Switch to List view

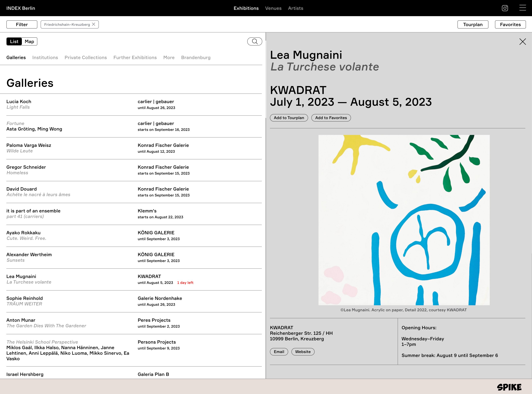(x=14, y=41)
